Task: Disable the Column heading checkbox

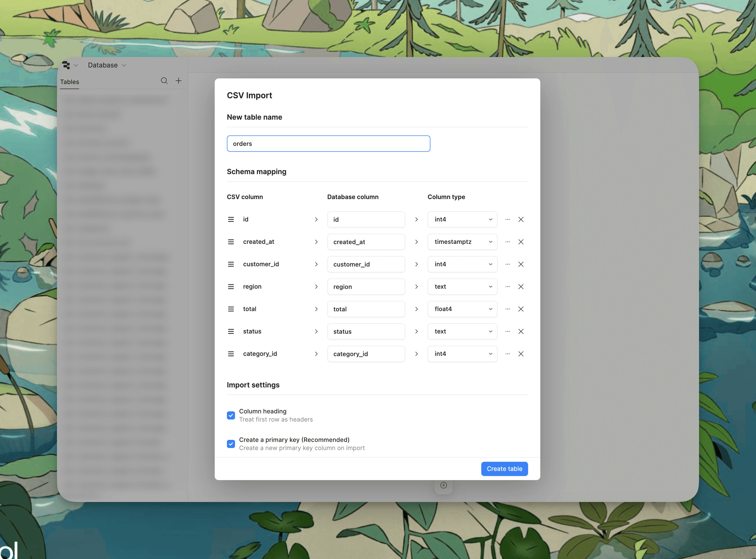Action: point(231,415)
